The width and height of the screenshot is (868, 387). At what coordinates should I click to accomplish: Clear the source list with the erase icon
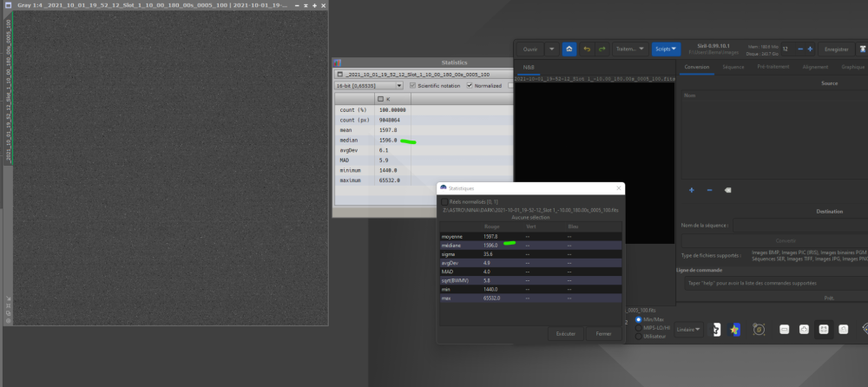[x=727, y=189]
